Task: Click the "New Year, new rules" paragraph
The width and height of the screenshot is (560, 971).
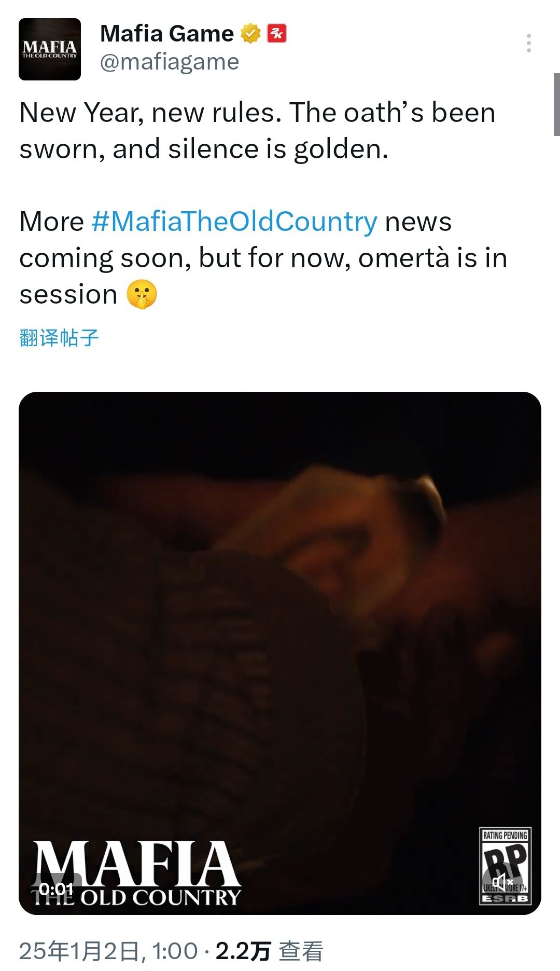Action: point(257,131)
